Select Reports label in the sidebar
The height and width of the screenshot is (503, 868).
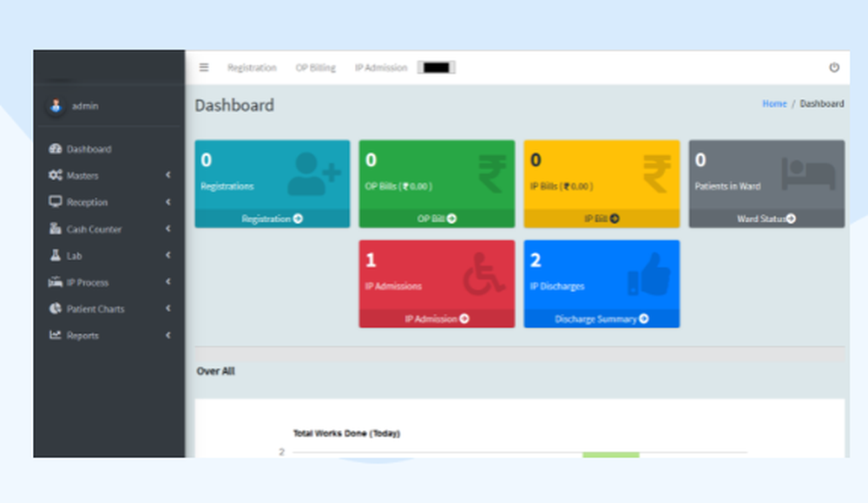[82, 336]
